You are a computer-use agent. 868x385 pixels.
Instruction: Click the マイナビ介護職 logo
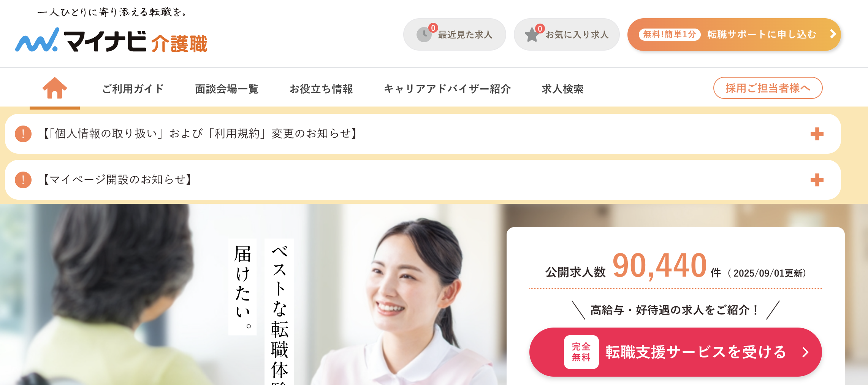pos(111,40)
